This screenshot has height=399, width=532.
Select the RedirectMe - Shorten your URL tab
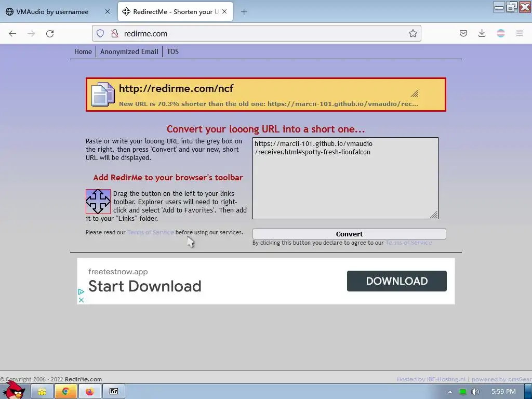tap(175, 11)
